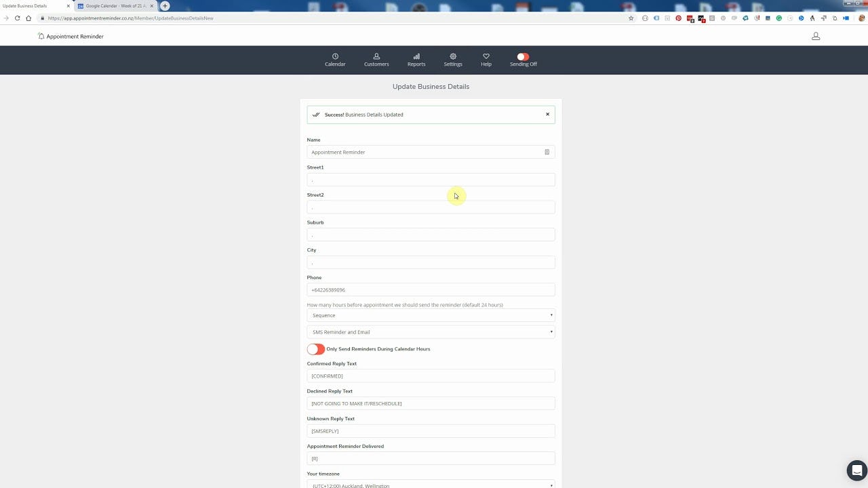
Task: Click the Grammarly extension icon
Action: click(779, 18)
